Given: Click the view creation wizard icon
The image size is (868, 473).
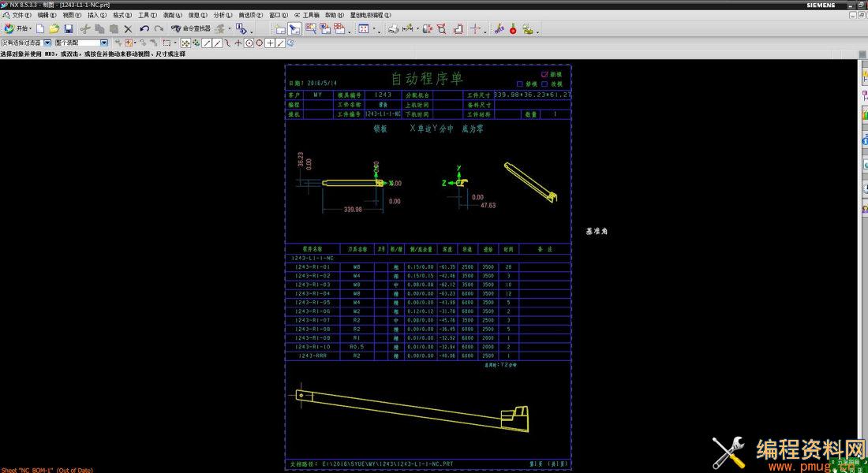Looking at the screenshot, I should click(311, 28).
